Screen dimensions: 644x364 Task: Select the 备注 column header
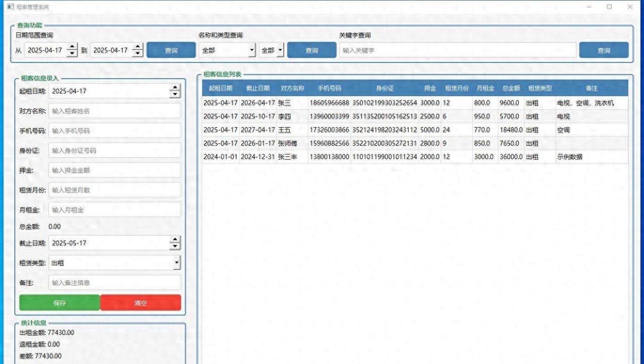pos(592,88)
